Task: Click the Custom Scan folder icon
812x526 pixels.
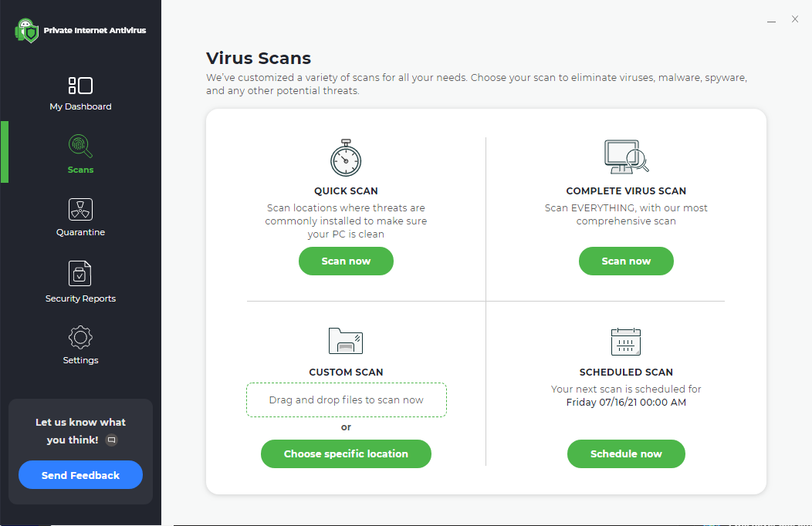Action: [346, 340]
